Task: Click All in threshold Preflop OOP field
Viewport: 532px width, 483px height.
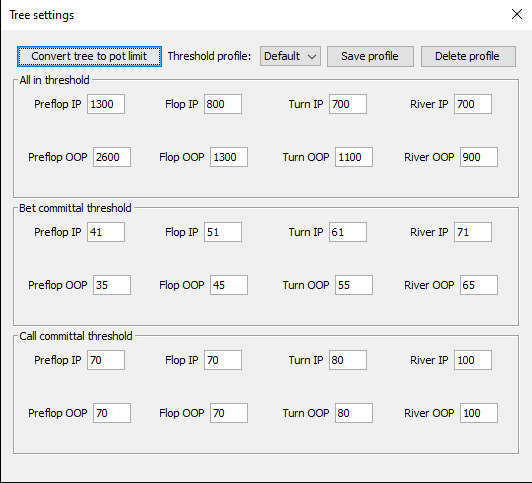Action: click(x=112, y=157)
